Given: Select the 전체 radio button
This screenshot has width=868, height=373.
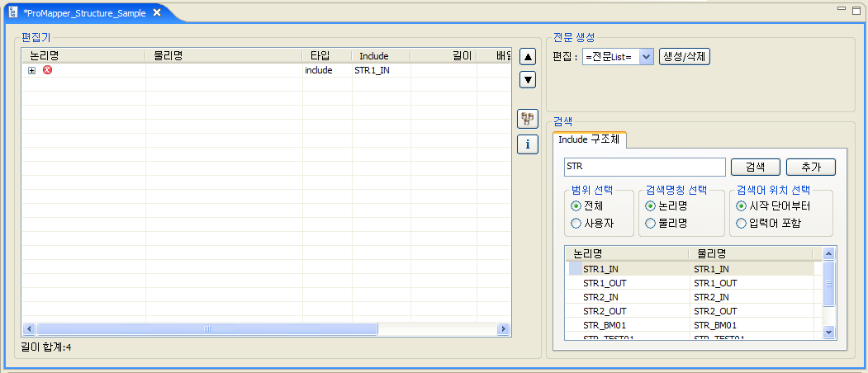Looking at the screenshot, I should [575, 205].
